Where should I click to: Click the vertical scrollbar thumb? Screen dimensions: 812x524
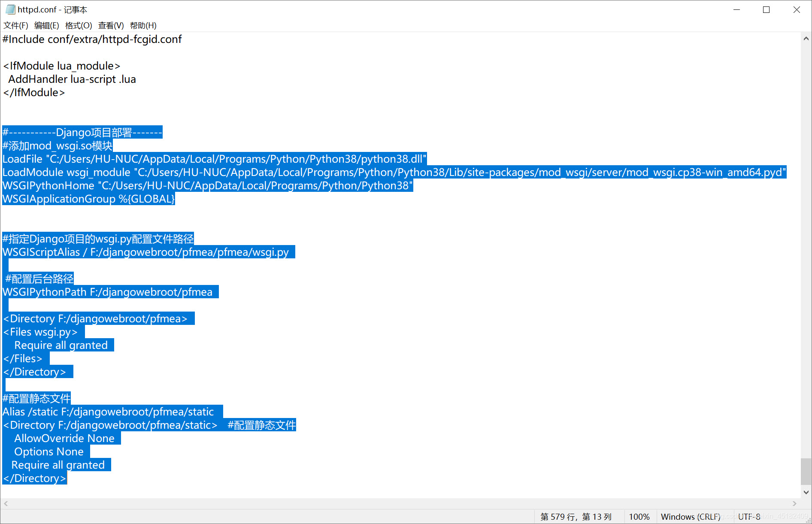point(806,471)
